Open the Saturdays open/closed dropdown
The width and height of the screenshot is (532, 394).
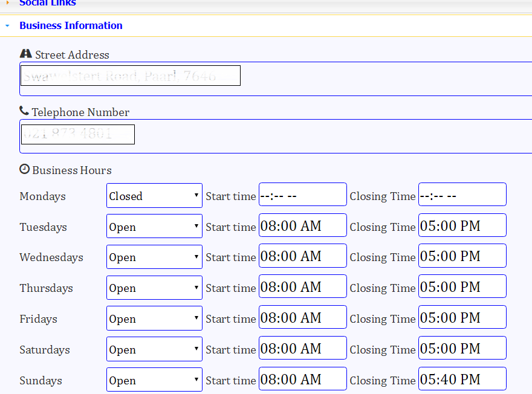[154, 349]
